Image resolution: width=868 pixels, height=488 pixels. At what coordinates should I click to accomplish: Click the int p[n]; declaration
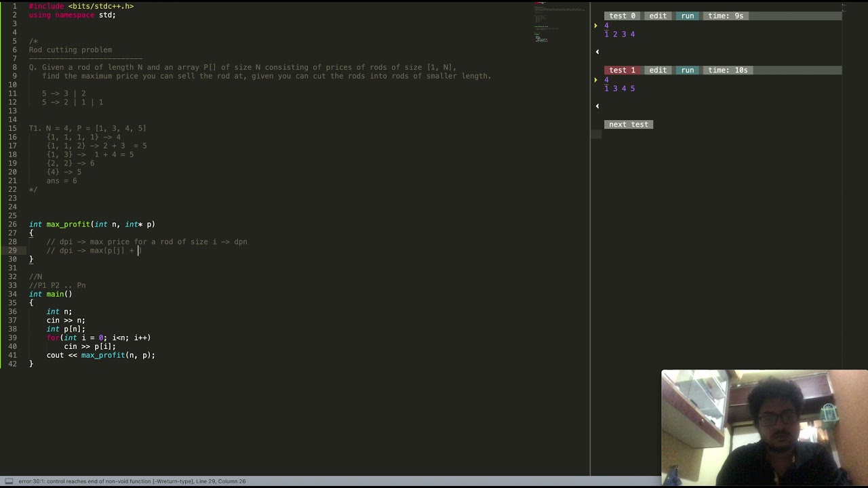tap(66, 329)
